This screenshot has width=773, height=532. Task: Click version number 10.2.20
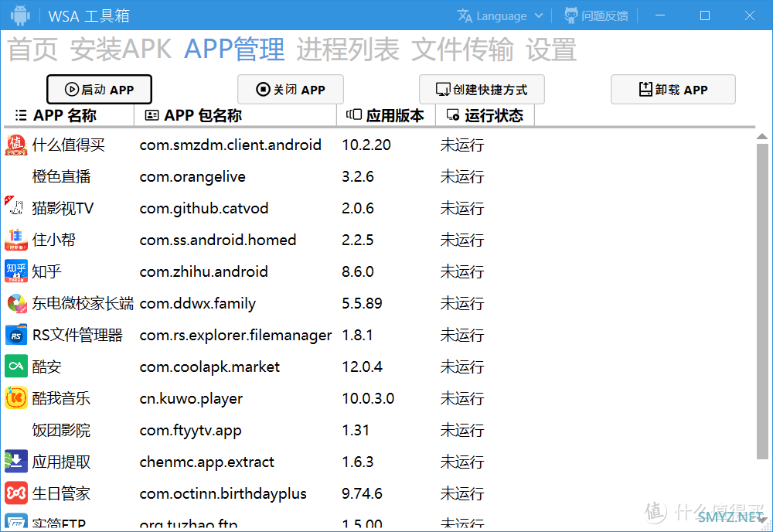366,145
